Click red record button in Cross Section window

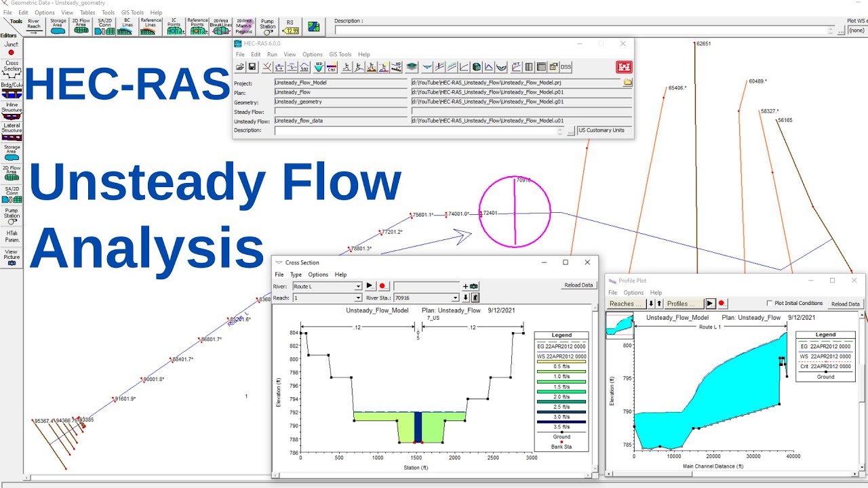(382, 286)
